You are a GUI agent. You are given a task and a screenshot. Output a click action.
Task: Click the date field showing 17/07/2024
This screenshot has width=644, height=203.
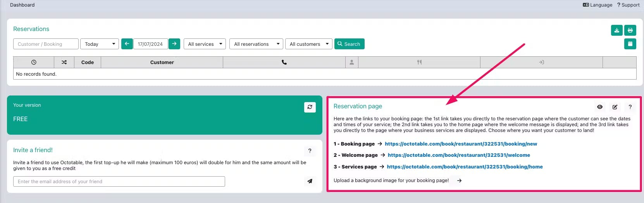pyautogui.click(x=150, y=44)
